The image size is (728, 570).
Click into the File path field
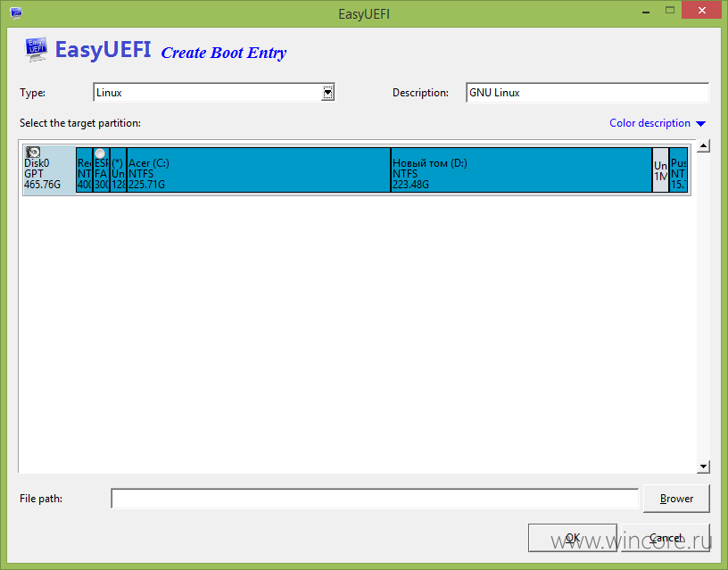point(375,499)
